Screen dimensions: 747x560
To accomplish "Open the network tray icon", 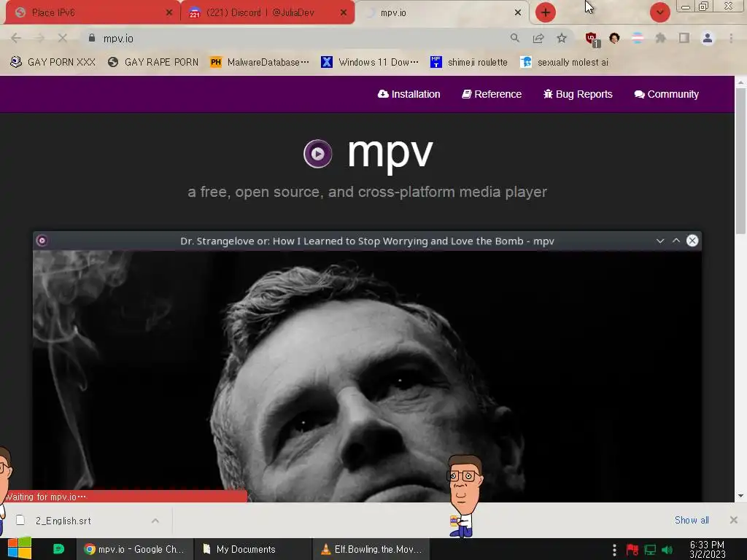I will pyautogui.click(x=650, y=550).
